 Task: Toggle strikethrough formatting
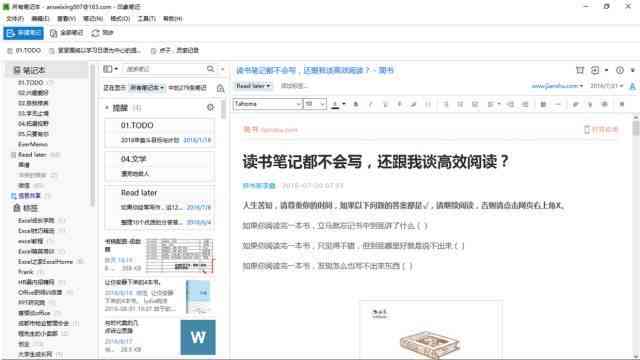click(399, 104)
